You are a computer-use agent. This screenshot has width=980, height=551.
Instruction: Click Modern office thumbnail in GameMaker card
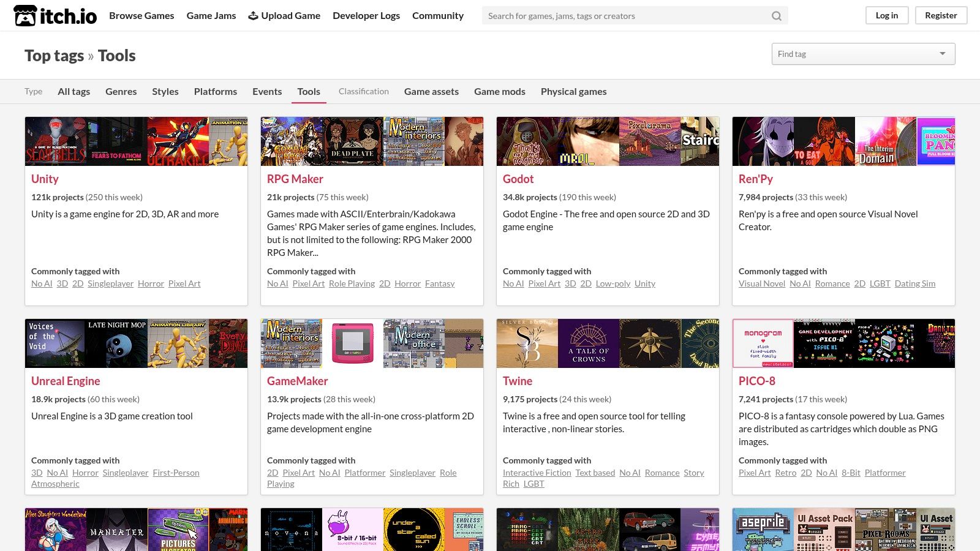pos(414,343)
